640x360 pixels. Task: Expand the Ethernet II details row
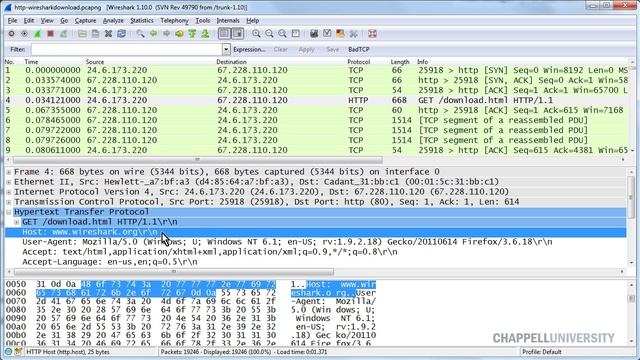[9, 182]
